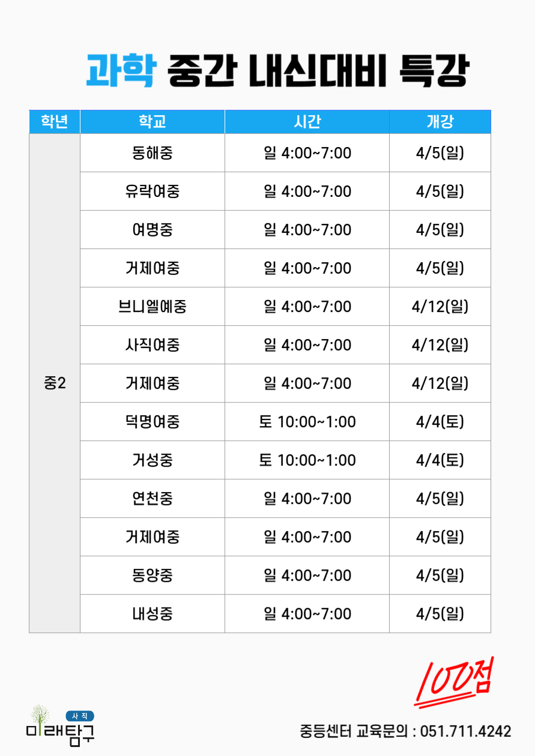
Task: Select the 시간 column header
Action: click(x=307, y=122)
